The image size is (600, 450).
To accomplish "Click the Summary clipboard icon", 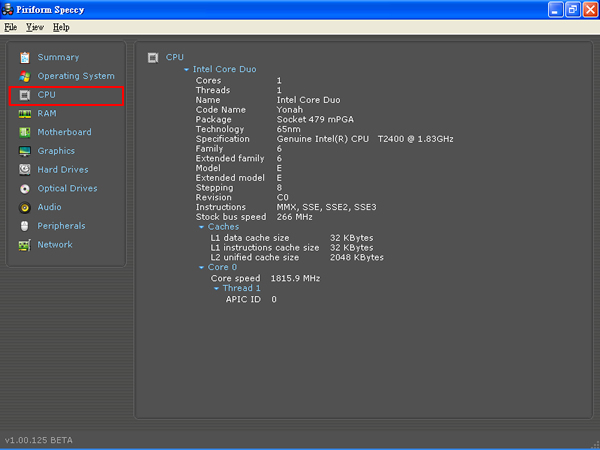I will [25, 57].
